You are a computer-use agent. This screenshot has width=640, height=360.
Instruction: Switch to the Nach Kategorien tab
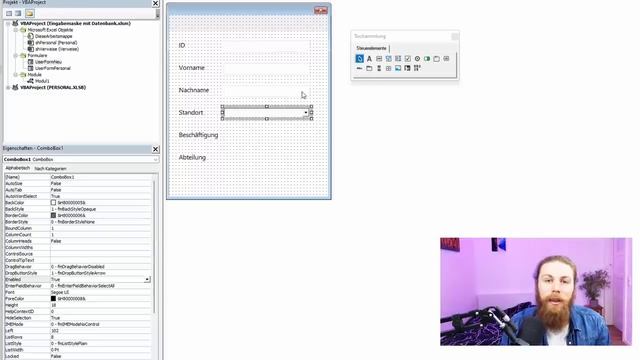pos(50,169)
